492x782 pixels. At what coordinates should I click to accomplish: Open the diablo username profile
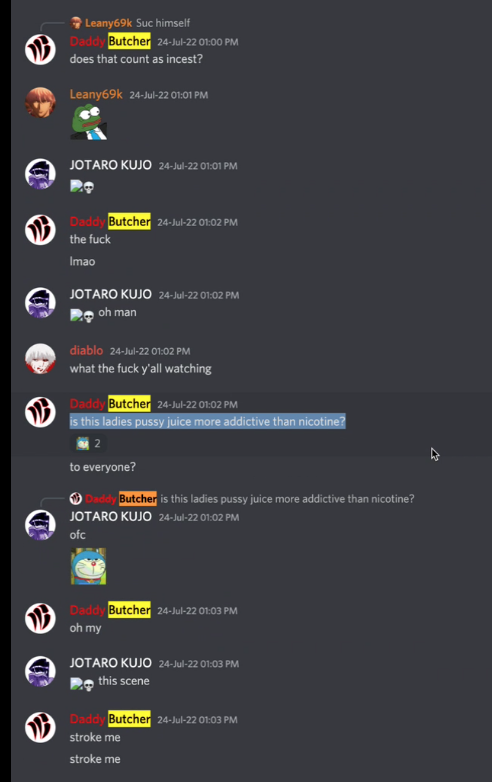pyautogui.click(x=86, y=350)
